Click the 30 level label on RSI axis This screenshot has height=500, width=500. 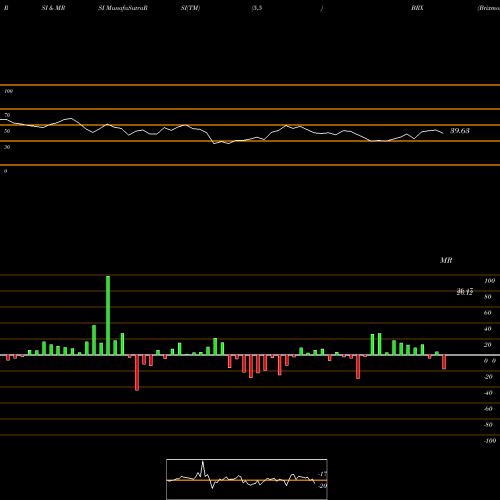point(7,147)
